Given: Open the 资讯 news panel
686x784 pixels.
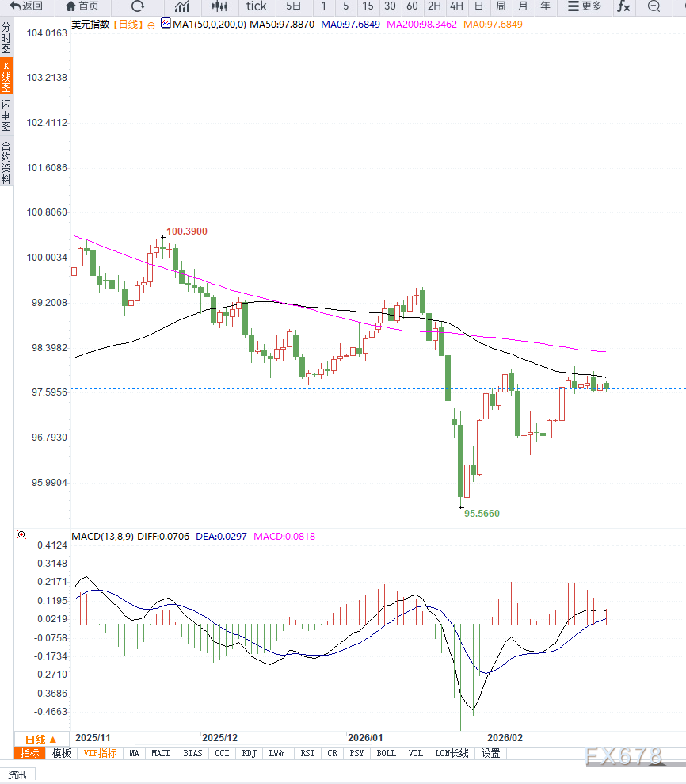Looking at the screenshot, I should [17, 774].
